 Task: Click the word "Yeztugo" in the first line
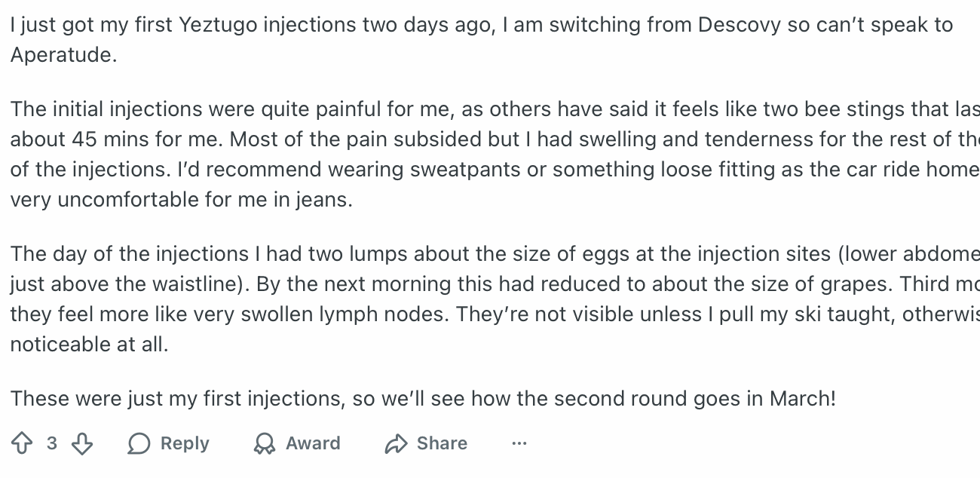[x=215, y=25]
